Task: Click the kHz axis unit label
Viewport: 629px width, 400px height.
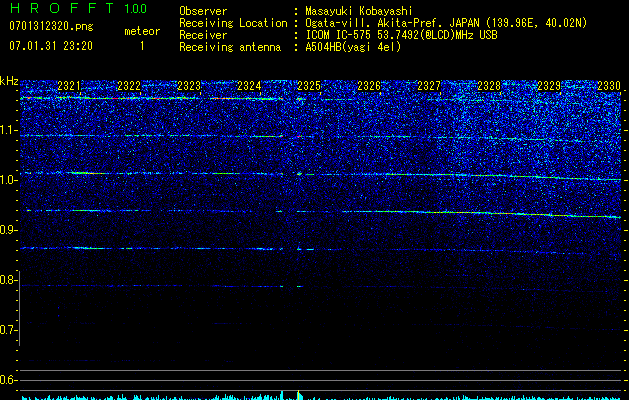Action: 9,81
